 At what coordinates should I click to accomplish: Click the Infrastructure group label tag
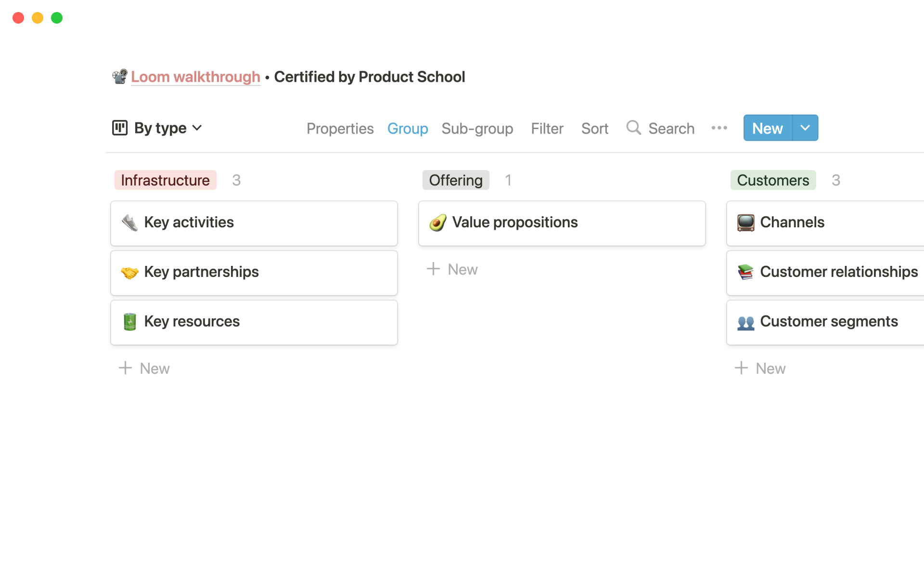tap(165, 180)
